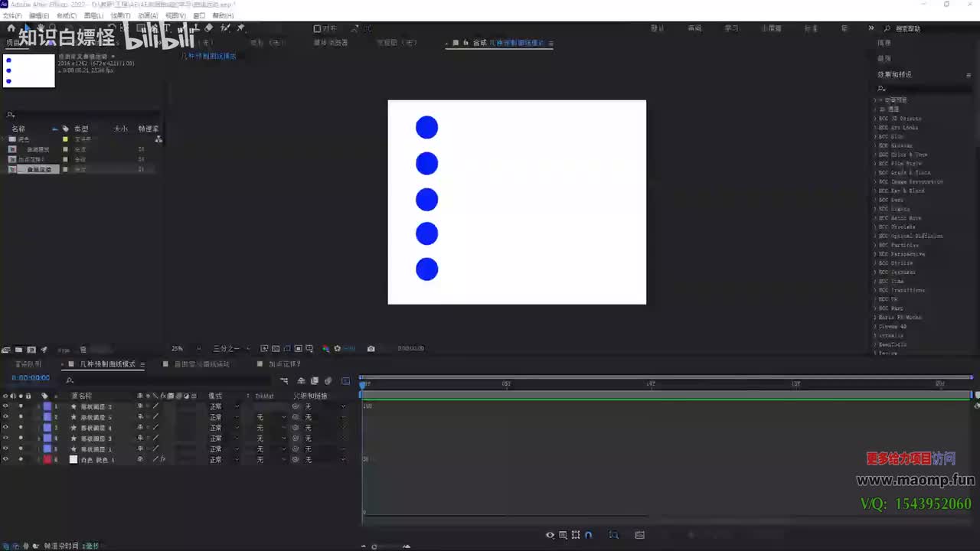Open the Effect menu
Screen dimensions: 980x551
[x=120, y=15]
